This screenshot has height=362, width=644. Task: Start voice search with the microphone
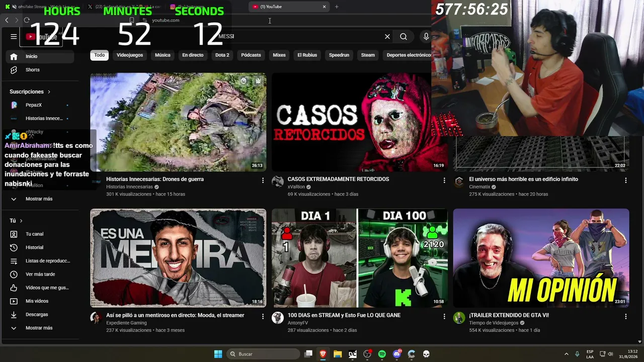[x=426, y=36]
